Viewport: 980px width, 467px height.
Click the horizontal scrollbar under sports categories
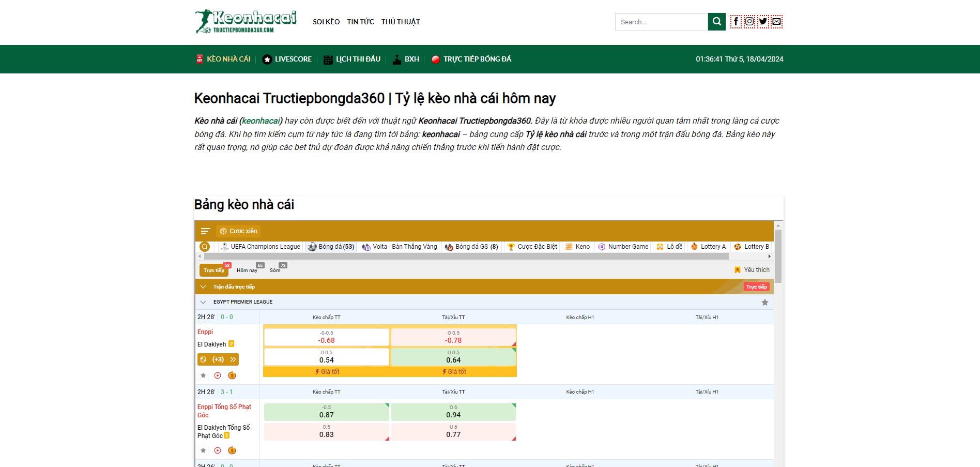coord(465,257)
